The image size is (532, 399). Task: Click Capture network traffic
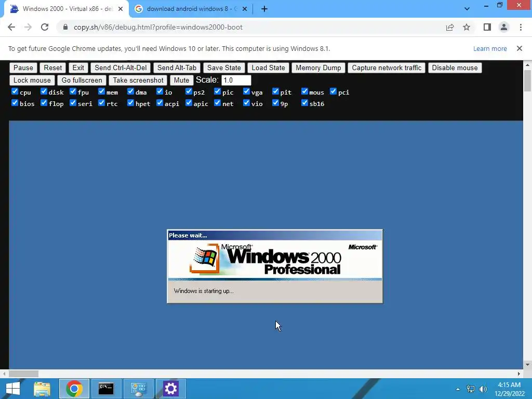tap(387, 68)
